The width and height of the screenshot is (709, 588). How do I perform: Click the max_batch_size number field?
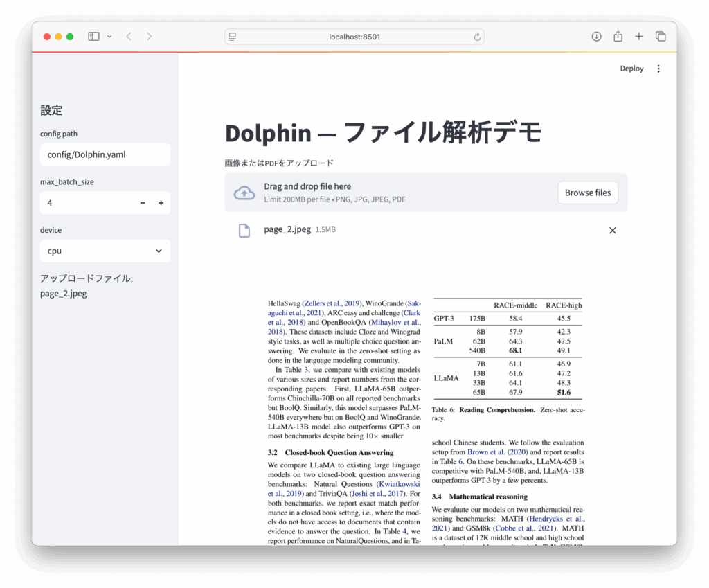click(x=87, y=203)
